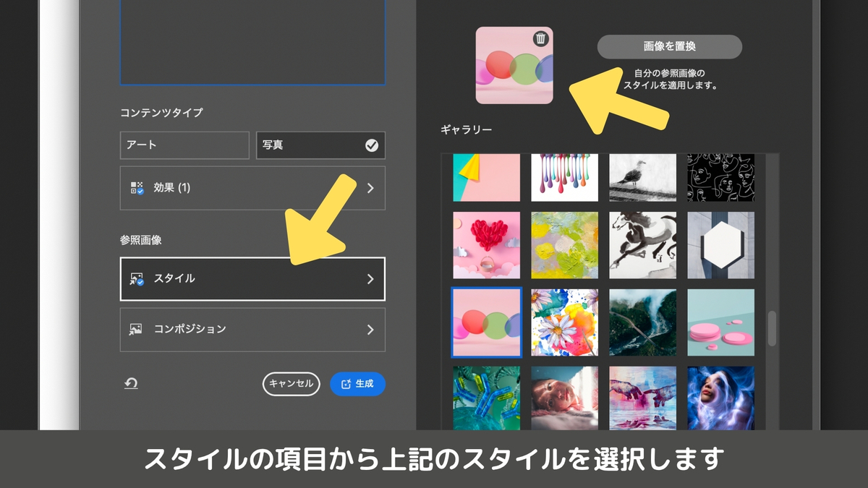Select the yellow-green paint strokes thumbnail

pos(565,245)
